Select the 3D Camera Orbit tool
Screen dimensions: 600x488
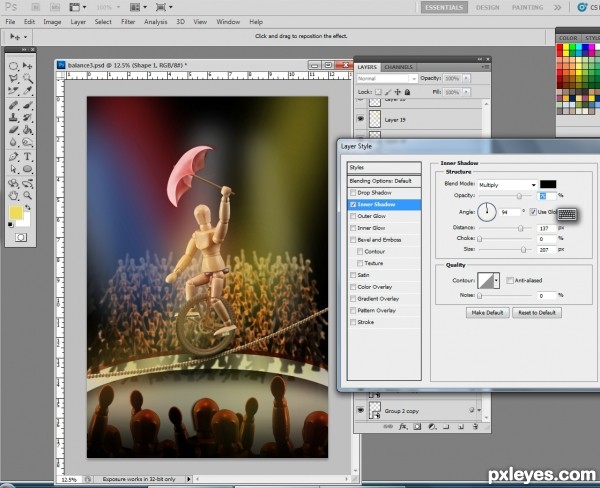(x=28, y=183)
